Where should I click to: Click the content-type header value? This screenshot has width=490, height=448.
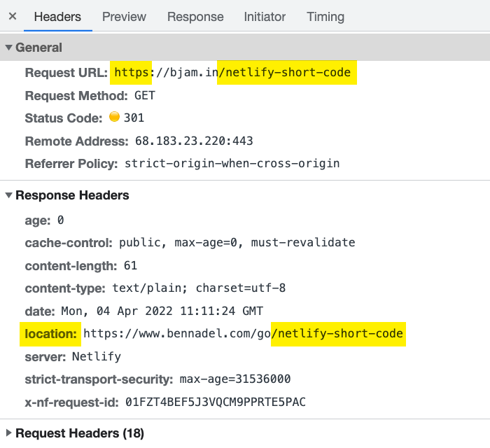pos(199,288)
